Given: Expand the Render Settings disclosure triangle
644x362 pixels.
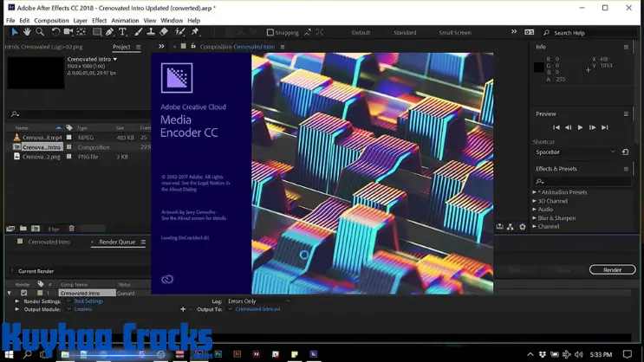Looking at the screenshot, I should click(x=17, y=301).
